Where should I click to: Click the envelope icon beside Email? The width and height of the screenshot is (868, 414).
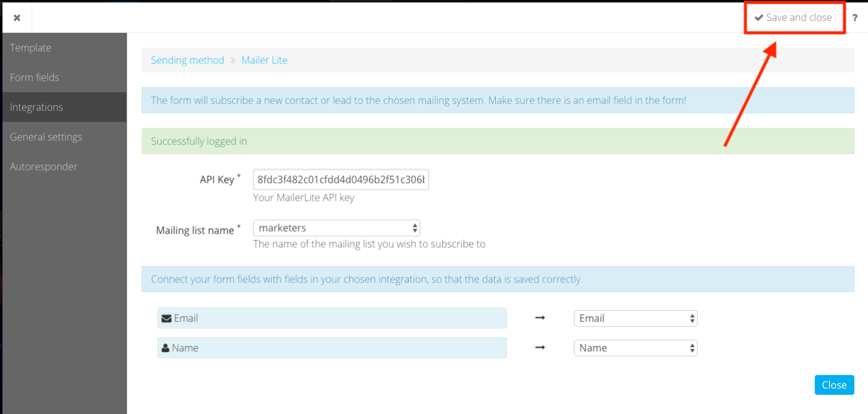[166, 318]
